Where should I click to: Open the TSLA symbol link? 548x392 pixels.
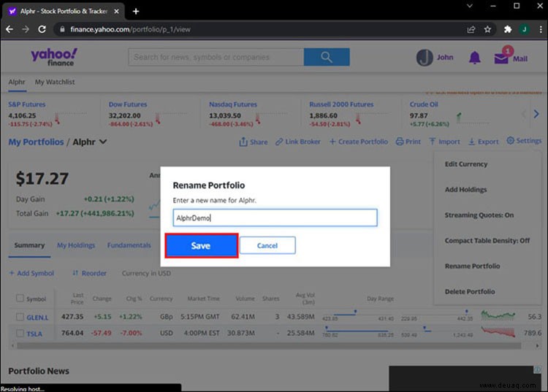coord(34,334)
